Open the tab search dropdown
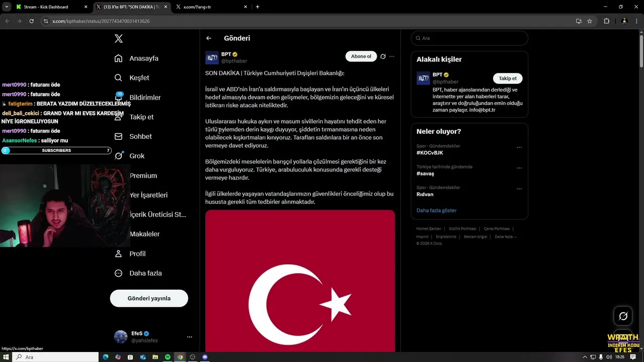644x362 pixels. [x=7, y=7]
